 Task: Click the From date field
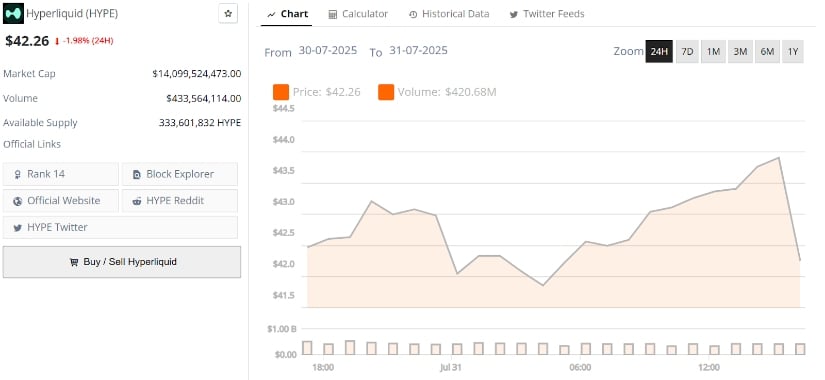click(x=328, y=51)
